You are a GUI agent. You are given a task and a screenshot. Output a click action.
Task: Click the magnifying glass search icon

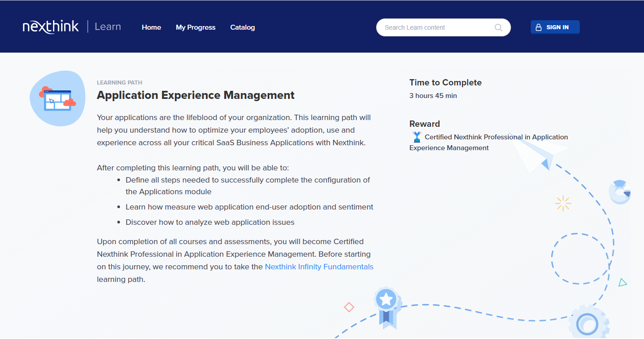point(498,27)
